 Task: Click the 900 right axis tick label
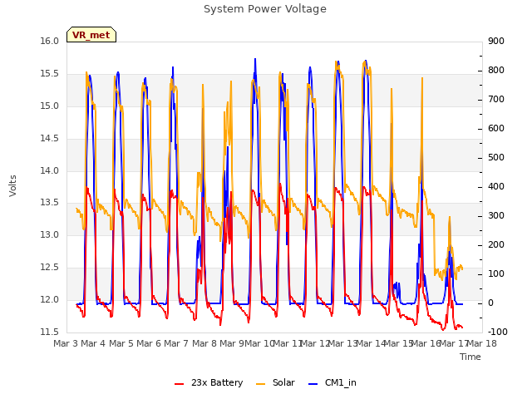click(496, 42)
